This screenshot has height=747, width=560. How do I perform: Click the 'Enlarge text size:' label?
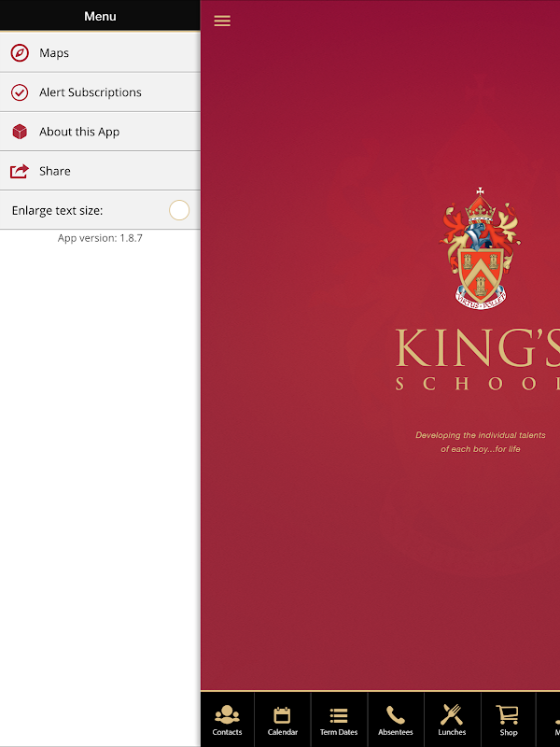coord(57,211)
